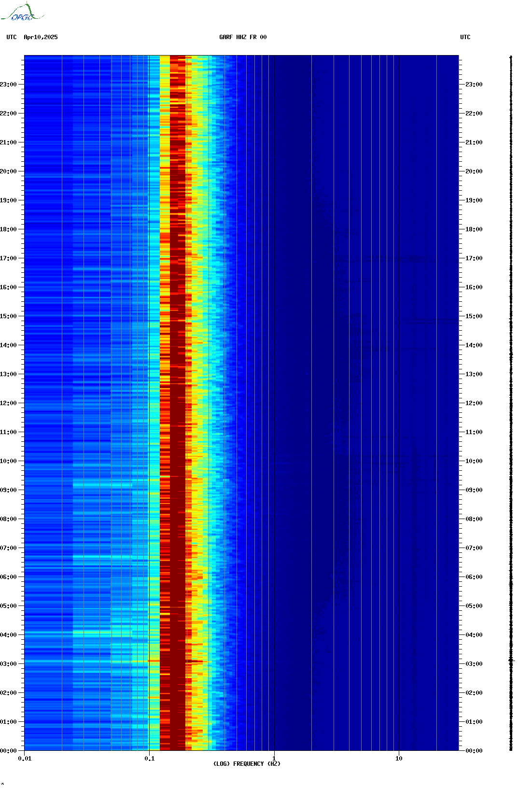Click the GARF HHZ FR 00 title
This screenshot has height=789, width=532.
(x=243, y=37)
